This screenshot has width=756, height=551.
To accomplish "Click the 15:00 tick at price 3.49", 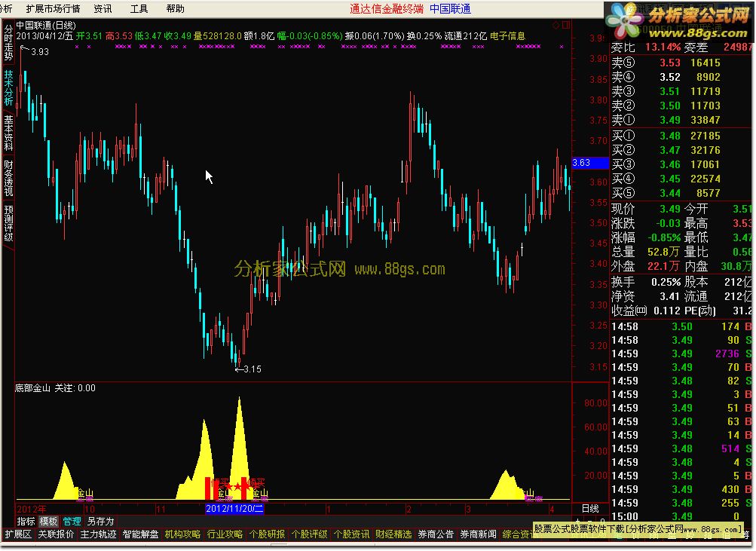I will [681, 516].
